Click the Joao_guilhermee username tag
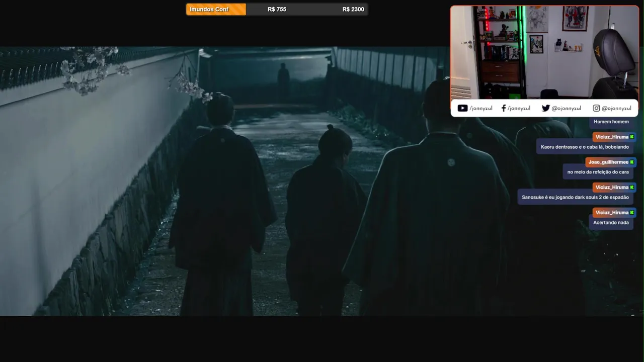 coord(611,162)
